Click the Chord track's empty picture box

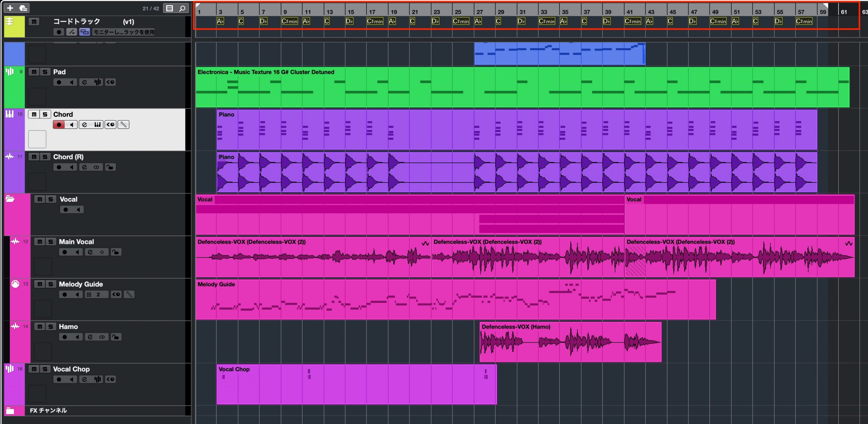click(37, 139)
